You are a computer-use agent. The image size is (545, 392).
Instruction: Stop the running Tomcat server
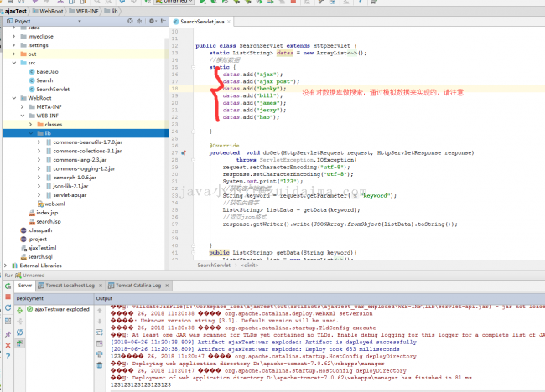point(8,297)
